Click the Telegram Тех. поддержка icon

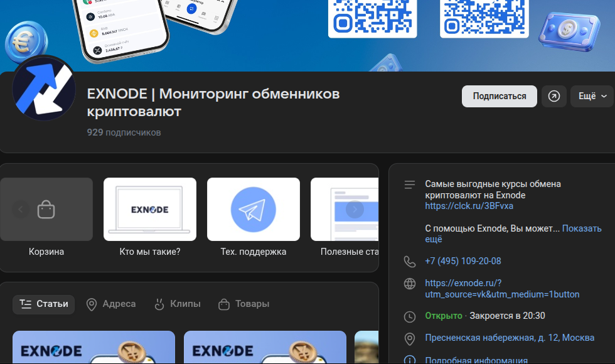[x=254, y=210]
